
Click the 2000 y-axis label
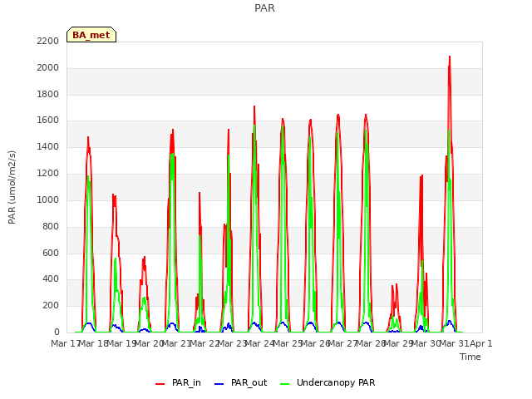(x=48, y=67)
